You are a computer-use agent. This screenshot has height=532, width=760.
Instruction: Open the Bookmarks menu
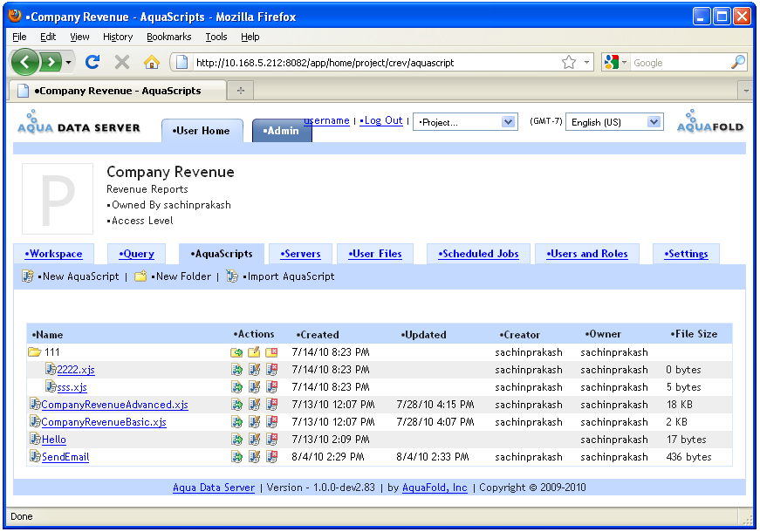click(168, 37)
